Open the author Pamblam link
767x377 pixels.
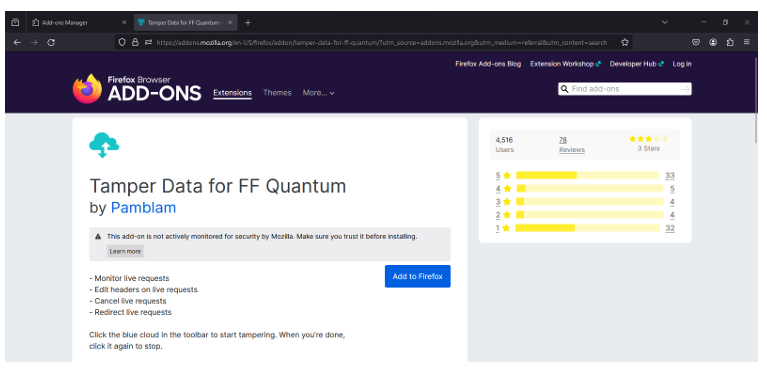click(143, 208)
